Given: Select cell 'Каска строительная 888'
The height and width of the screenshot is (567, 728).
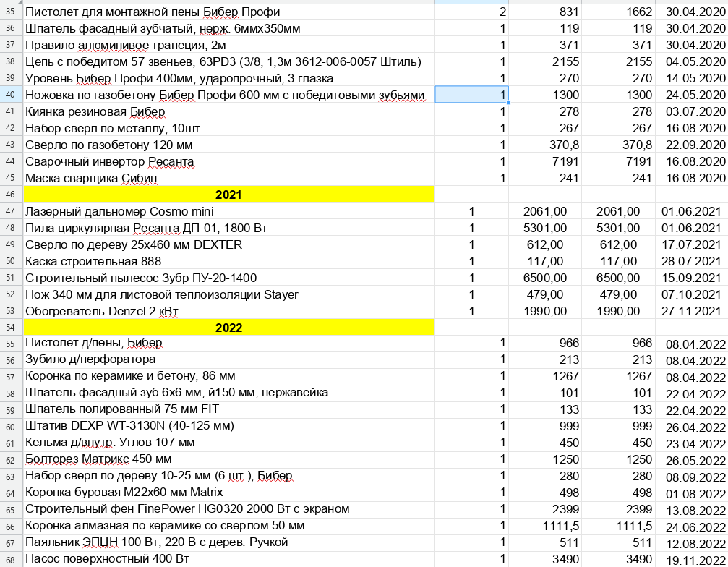Looking at the screenshot, I should [x=229, y=261].
